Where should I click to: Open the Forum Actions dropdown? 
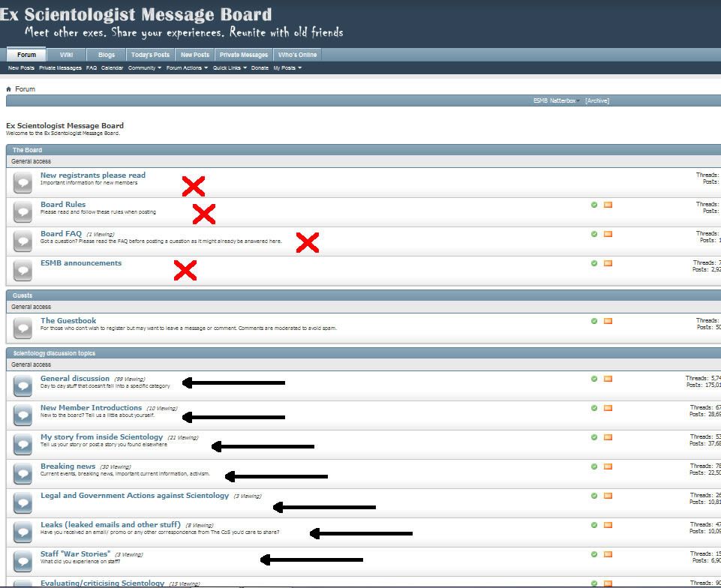coord(186,68)
